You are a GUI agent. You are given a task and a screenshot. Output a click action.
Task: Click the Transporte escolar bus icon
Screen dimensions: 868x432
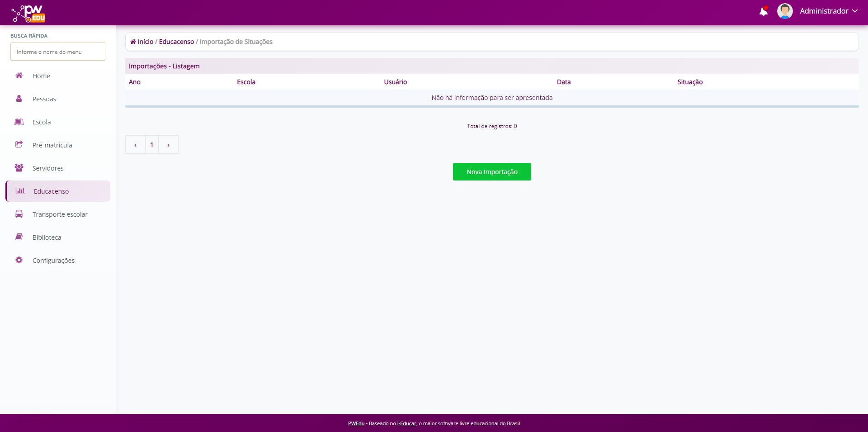point(19,214)
